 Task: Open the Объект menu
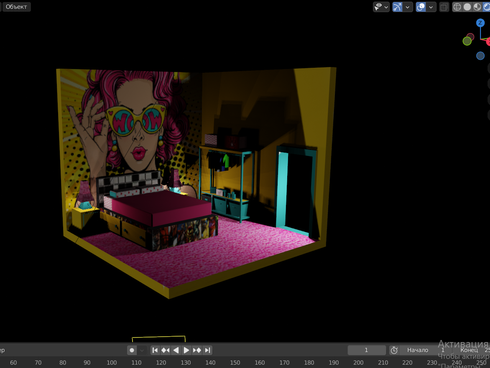16,7
